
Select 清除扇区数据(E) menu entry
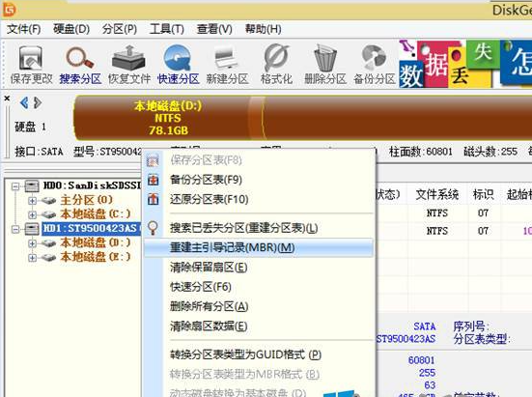[259, 326]
